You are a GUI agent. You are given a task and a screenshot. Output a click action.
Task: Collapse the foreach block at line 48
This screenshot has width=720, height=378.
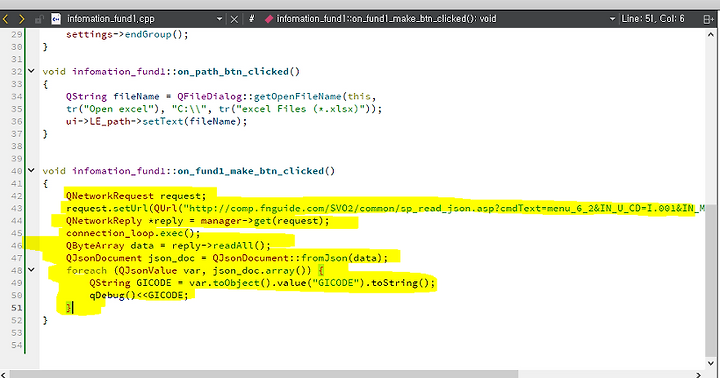(x=31, y=270)
